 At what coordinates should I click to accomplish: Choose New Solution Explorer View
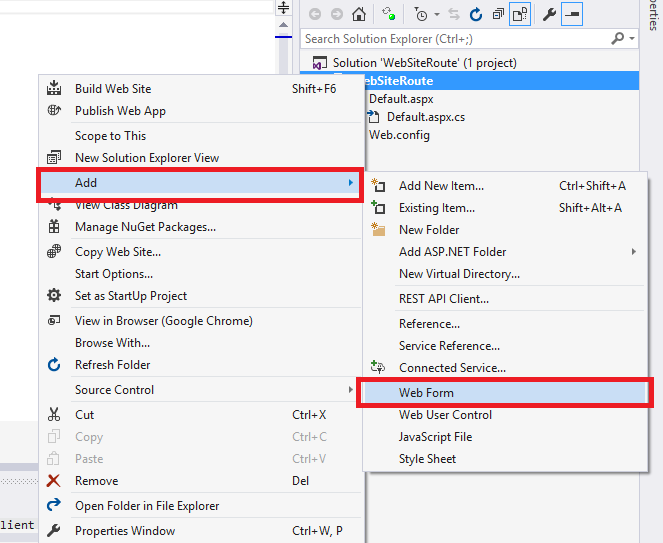click(x=200, y=158)
